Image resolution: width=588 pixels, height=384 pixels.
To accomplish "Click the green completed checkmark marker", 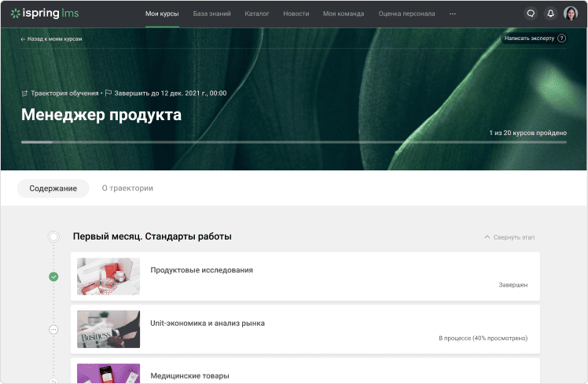I will pyautogui.click(x=53, y=277).
